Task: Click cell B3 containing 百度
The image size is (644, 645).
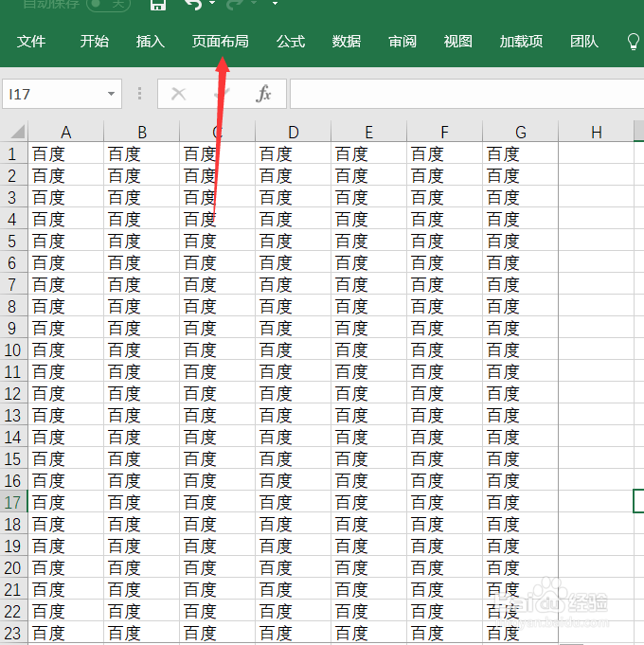Action: (141, 197)
